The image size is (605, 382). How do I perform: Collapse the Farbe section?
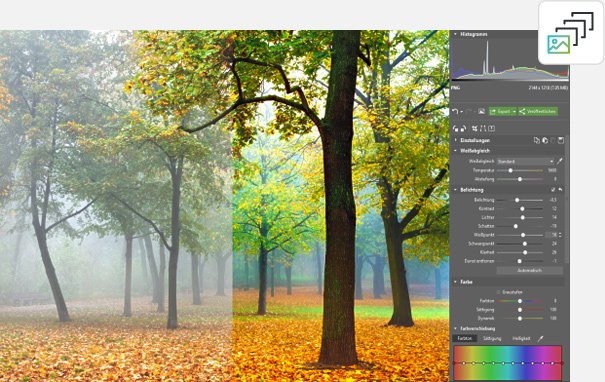[x=455, y=282]
